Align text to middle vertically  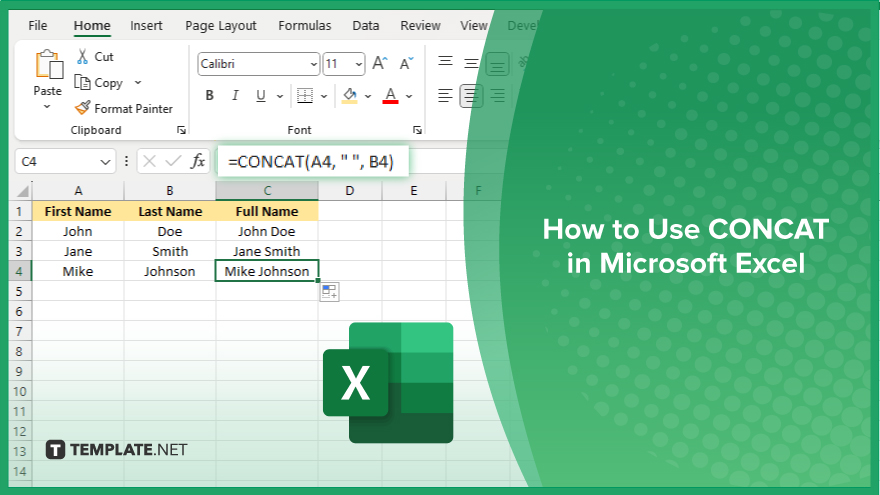pyautogui.click(x=471, y=63)
